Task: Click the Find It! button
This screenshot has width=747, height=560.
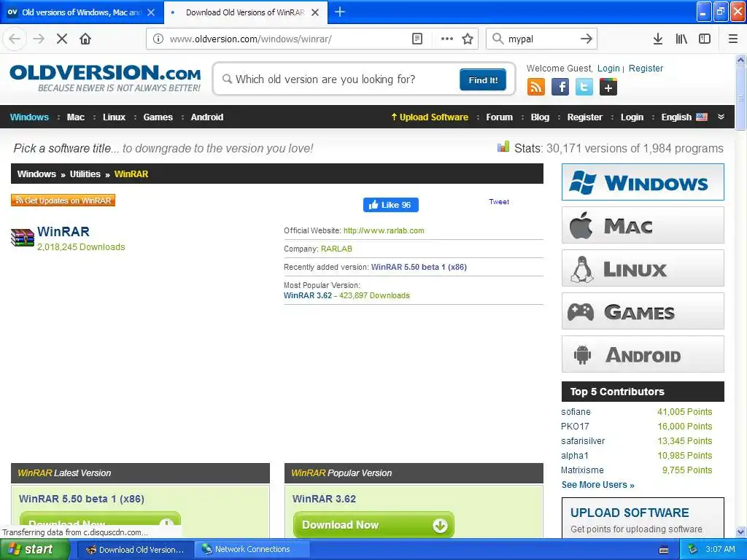Action: point(483,79)
